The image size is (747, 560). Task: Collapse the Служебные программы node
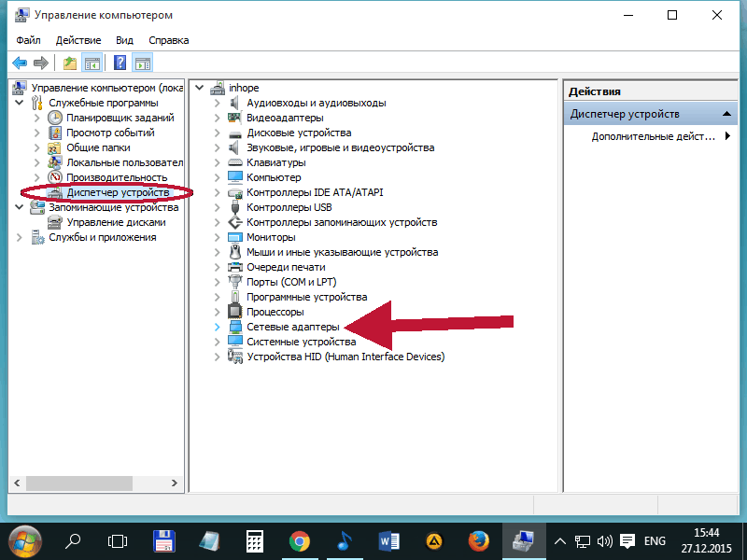click(x=20, y=103)
